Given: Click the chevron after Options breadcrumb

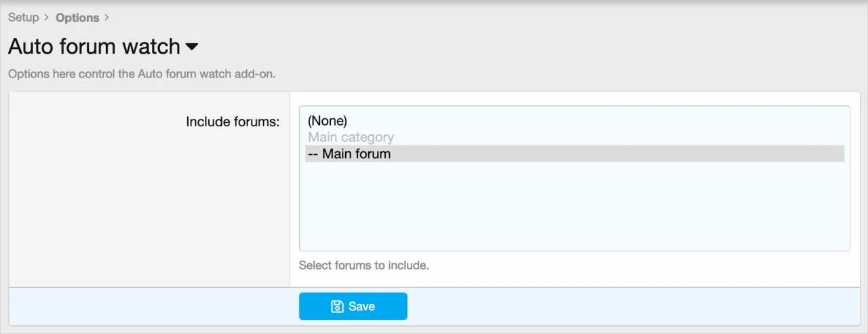Looking at the screenshot, I should tap(107, 18).
